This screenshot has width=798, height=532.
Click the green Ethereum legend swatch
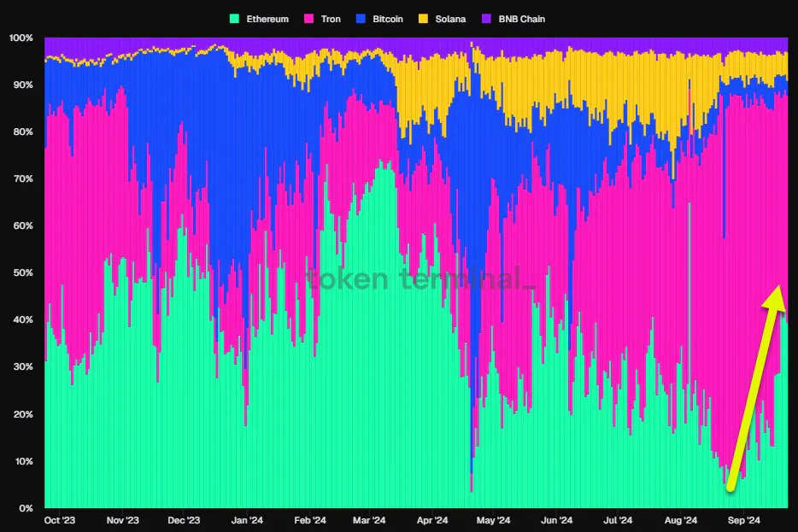click(x=235, y=19)
